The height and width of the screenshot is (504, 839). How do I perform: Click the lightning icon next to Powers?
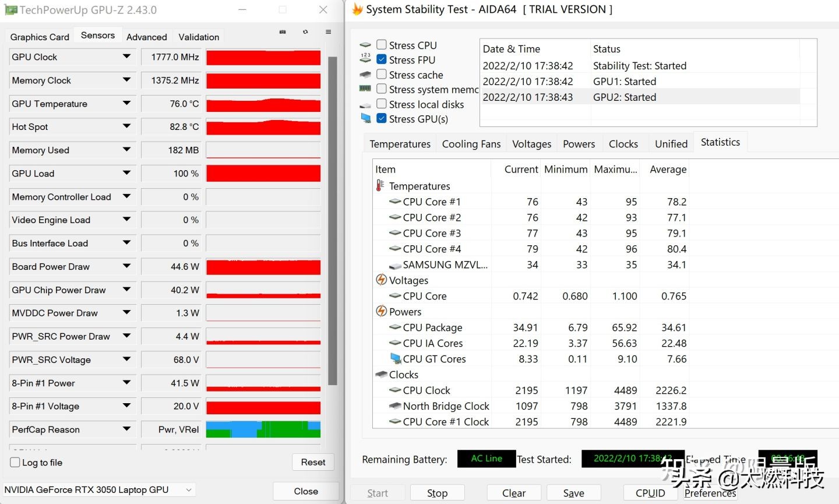point(381,311)
